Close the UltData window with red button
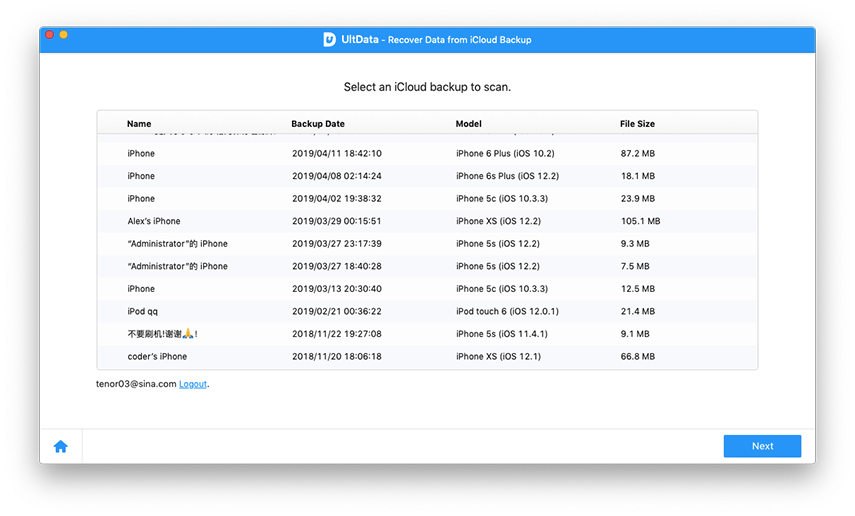 (x=49, y=34)
